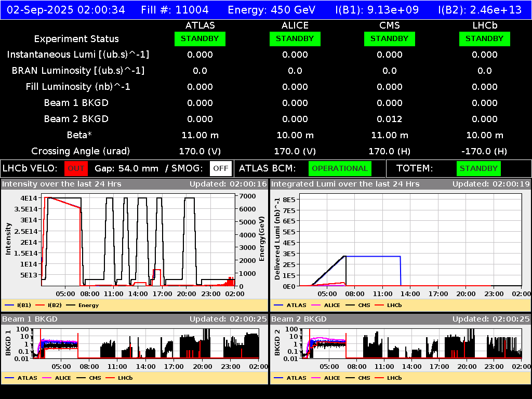This screenshot has width=532, height=399.
Task: Select the I(B2) 2.46e+13 value
Action: point(480,10)
